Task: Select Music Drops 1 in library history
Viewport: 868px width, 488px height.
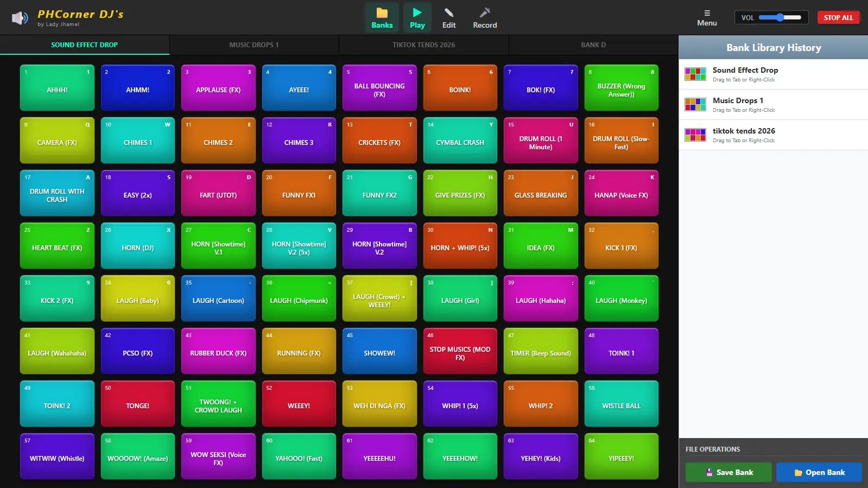Action: pyautogui.click(x=773, y=105)
